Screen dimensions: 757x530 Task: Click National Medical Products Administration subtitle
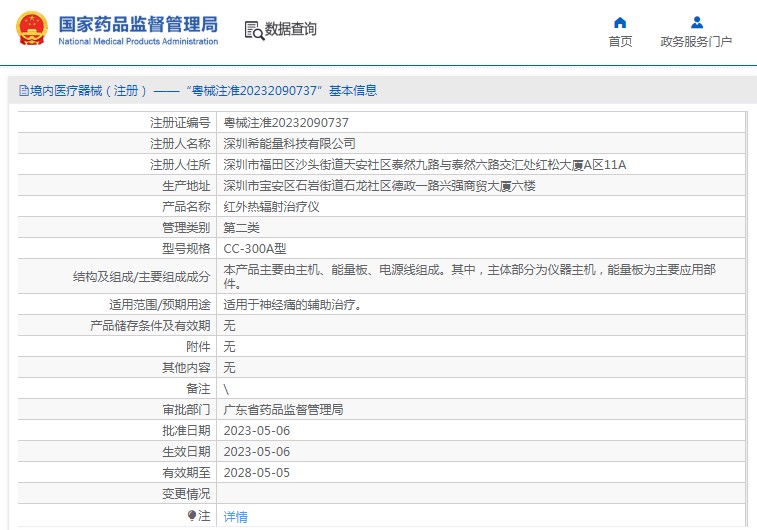[138, 42]
